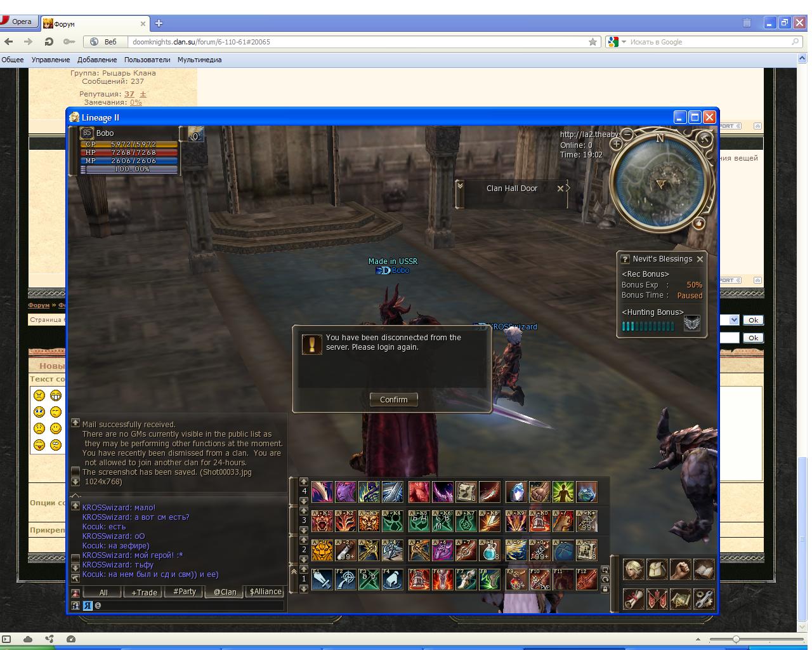Click the wings icon in Hunting Bonus
This screenshot has width=812, height=650.
click(x=691, y=322)
